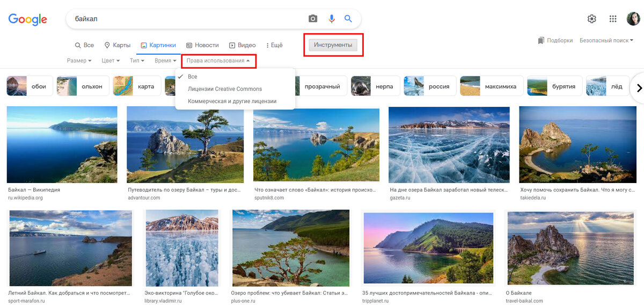Click 35 лучших достопримечательностей Байкала title

click(428, 293)
